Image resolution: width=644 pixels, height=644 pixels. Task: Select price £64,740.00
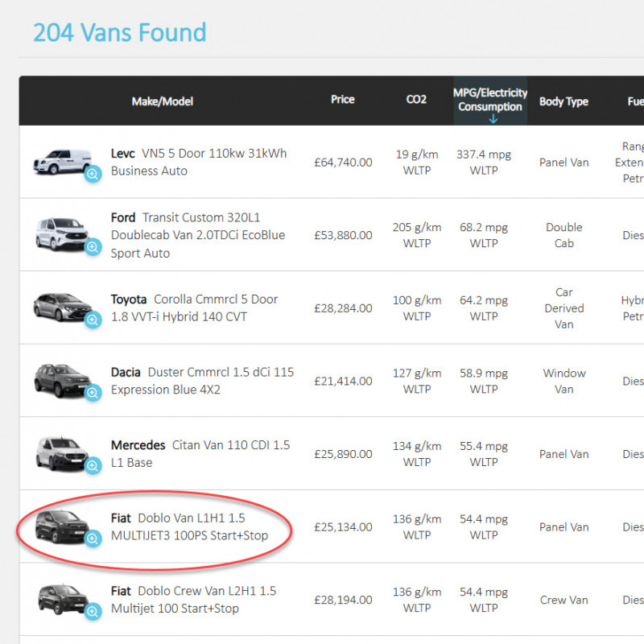coord(344,163)
